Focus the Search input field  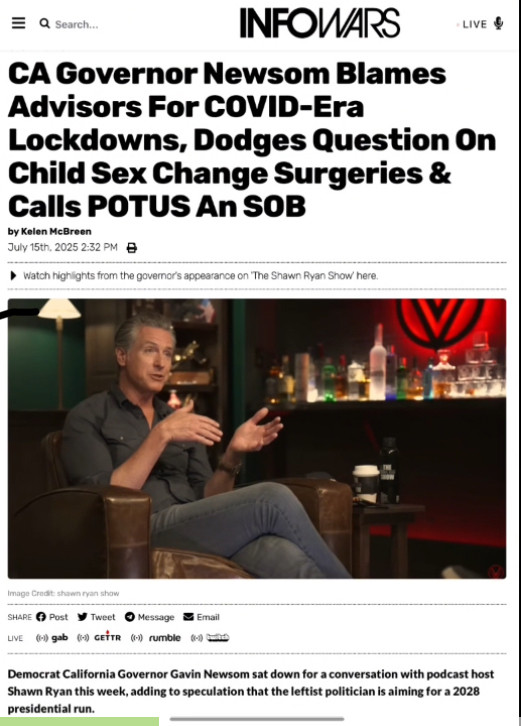76,24
